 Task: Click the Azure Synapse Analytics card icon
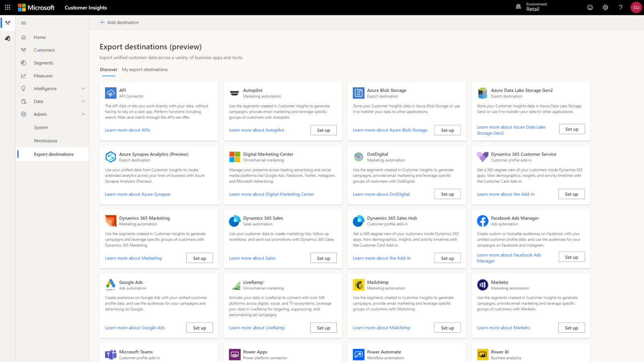click(x=111, y=157)
